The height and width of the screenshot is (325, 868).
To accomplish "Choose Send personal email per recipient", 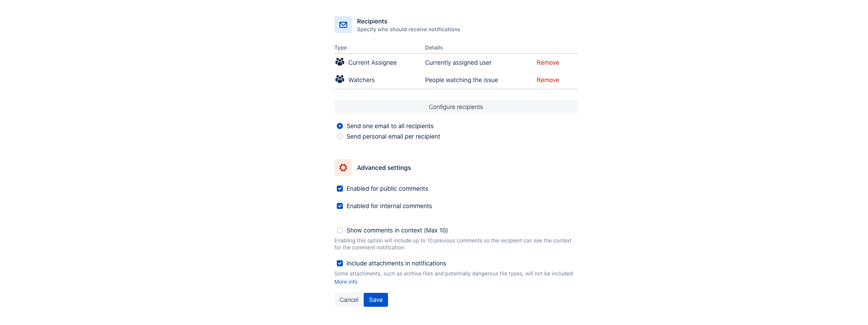I will tap(340, 136).
